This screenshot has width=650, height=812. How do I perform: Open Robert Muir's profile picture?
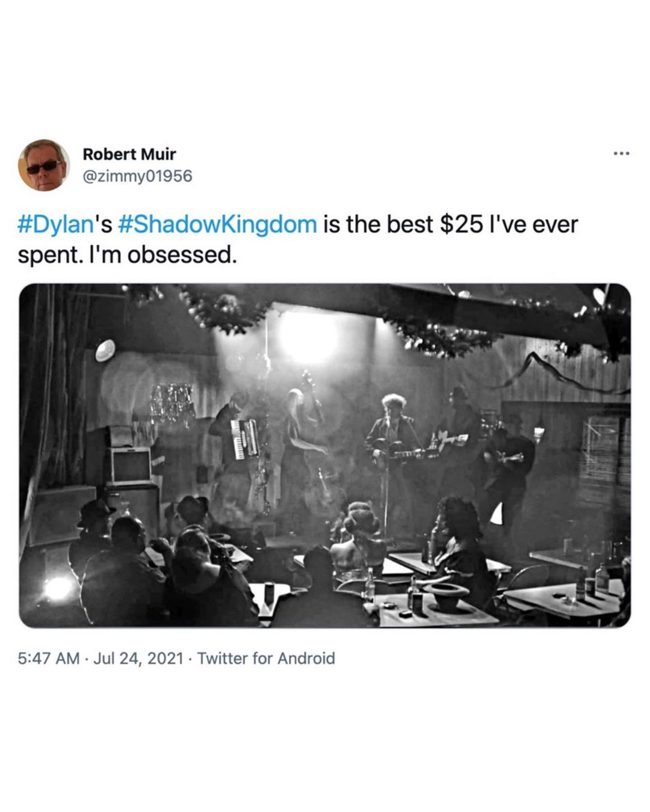44,165
